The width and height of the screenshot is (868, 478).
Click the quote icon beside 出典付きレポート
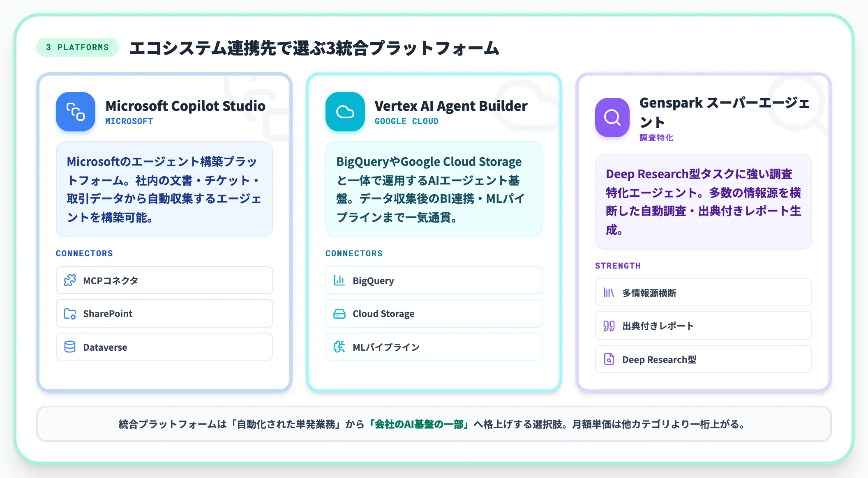click(x=609, y=326)
